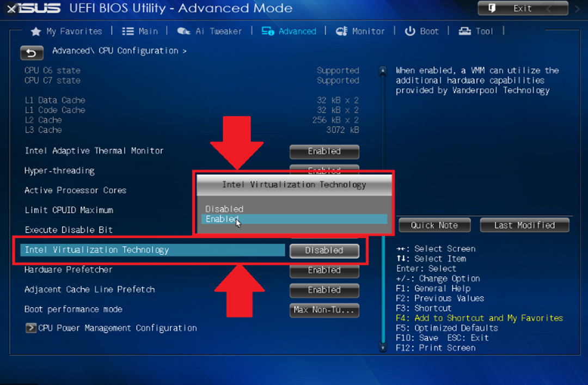Click the Last Modified button
Viewport: 588px width, 385px height.
click(524, 225)
